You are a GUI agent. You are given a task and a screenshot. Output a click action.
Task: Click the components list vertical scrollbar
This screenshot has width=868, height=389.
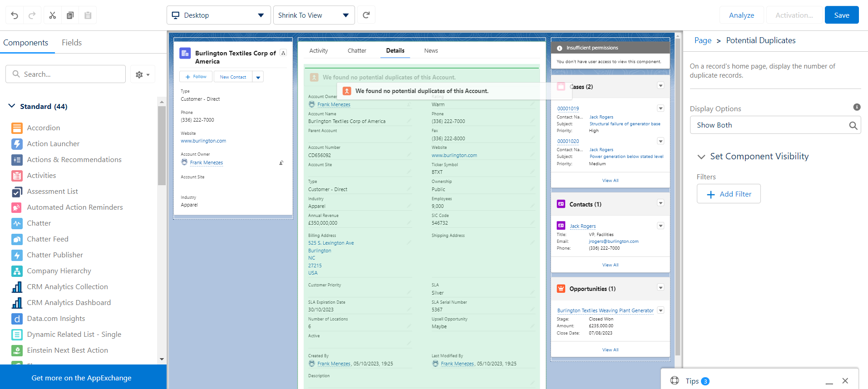[162, 145]
